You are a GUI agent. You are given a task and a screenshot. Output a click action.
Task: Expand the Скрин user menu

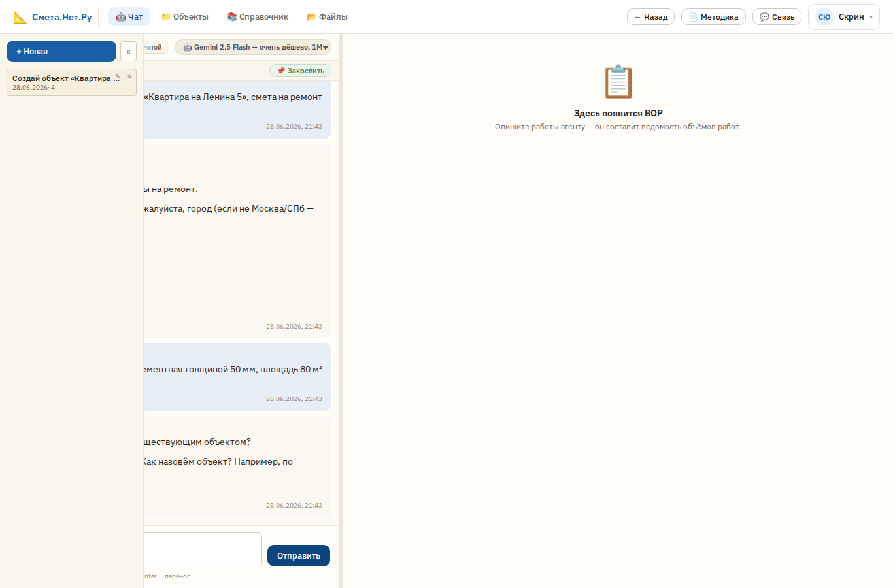844,17
